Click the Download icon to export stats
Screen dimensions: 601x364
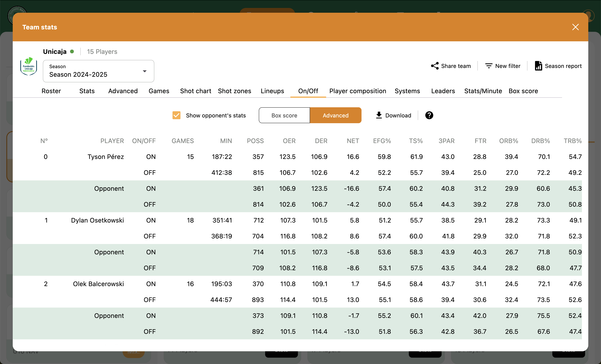pyautogui.click(x=379, y=115)
